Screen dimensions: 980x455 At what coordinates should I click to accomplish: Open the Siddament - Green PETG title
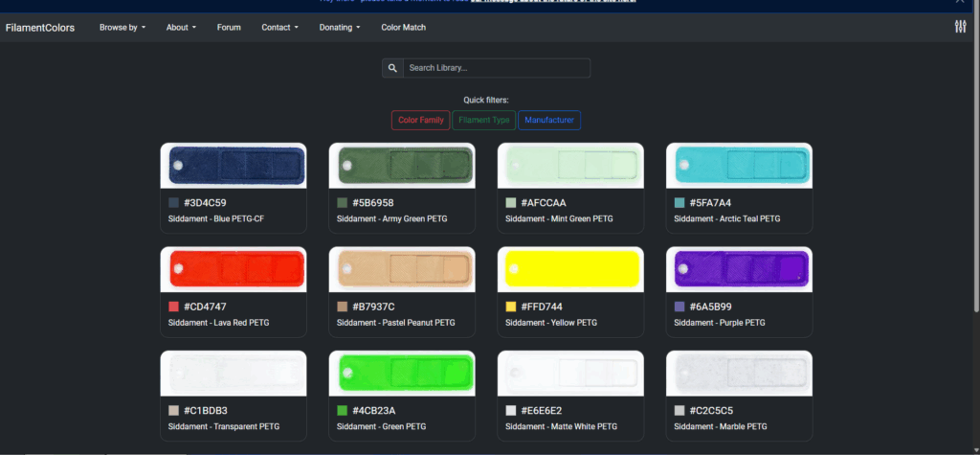point(381,427)
